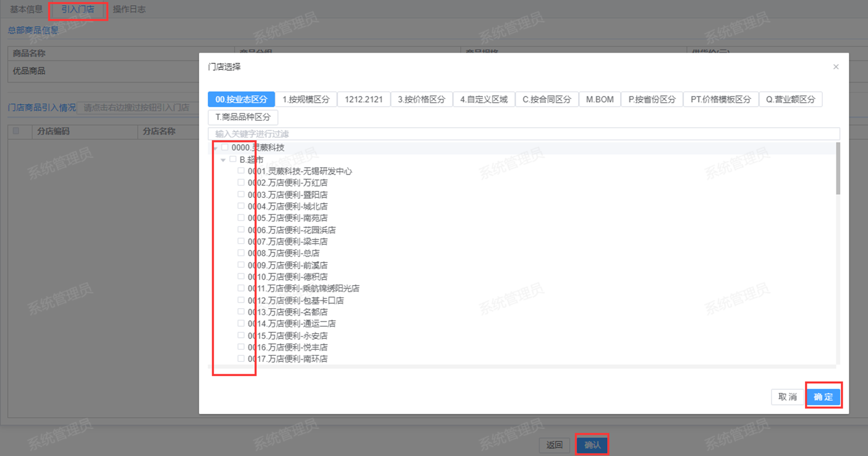This screenshot has width=868, height=456.
Task: Select the 1212.2121 tab
Action: 364,99
